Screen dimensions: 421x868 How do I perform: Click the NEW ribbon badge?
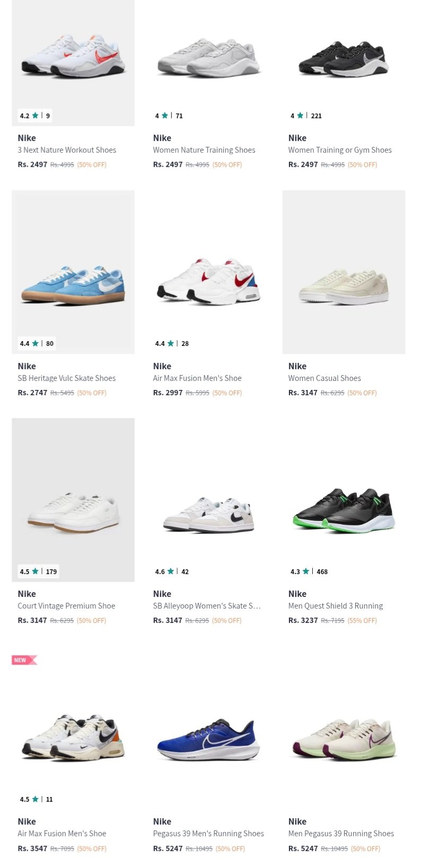24,660
